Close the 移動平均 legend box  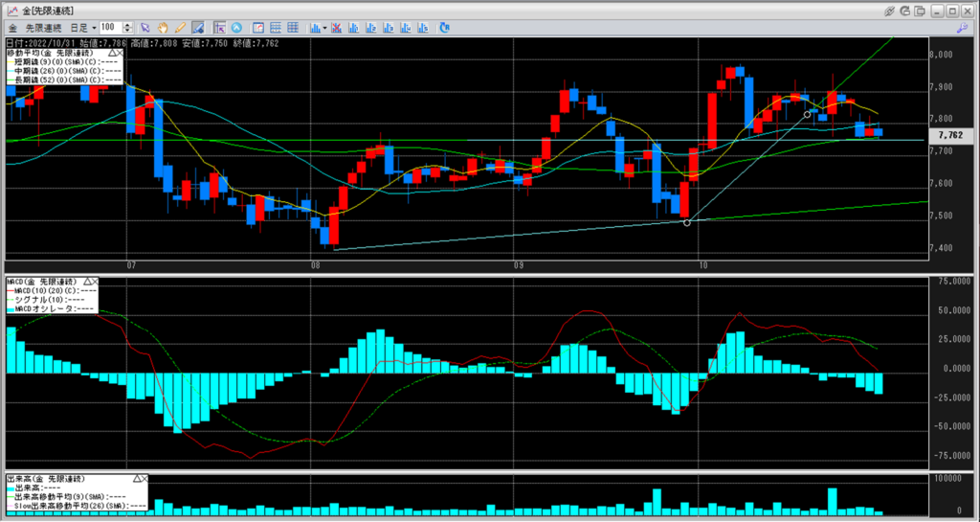(120, 55)
